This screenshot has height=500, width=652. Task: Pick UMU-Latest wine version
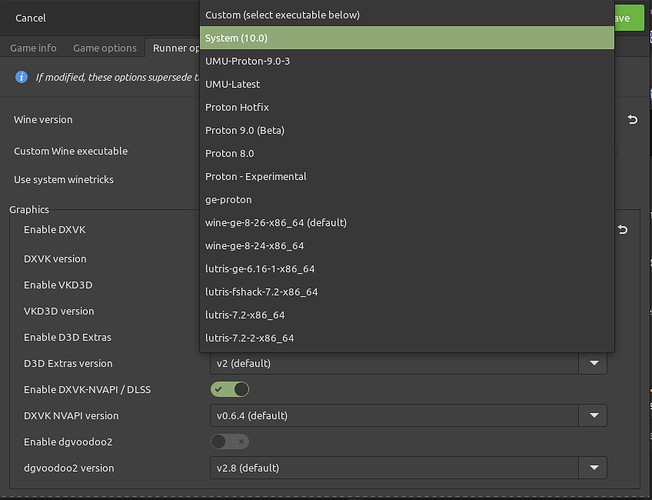[407, 84]
